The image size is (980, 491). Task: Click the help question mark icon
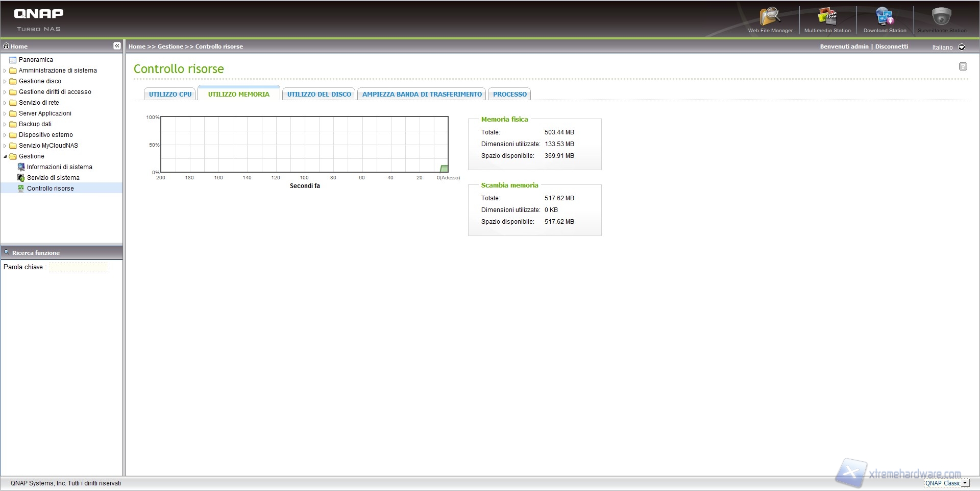click(x=963, y=66)
